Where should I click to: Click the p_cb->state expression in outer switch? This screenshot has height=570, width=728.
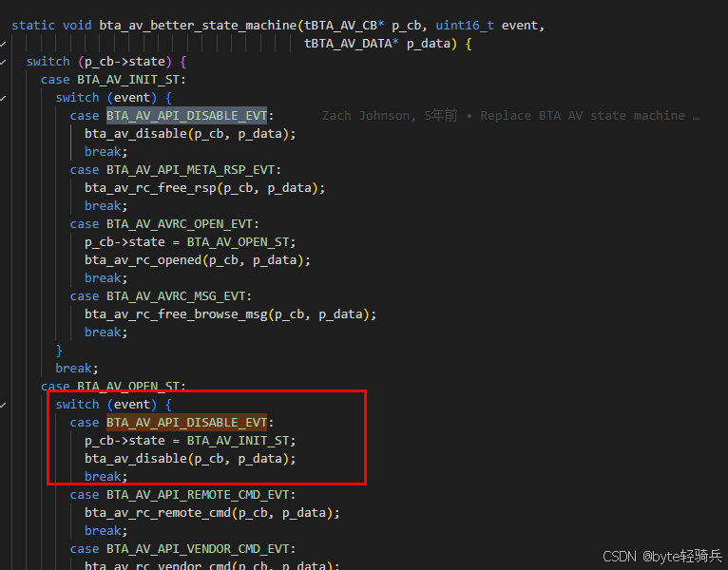(x=125, y=62)
